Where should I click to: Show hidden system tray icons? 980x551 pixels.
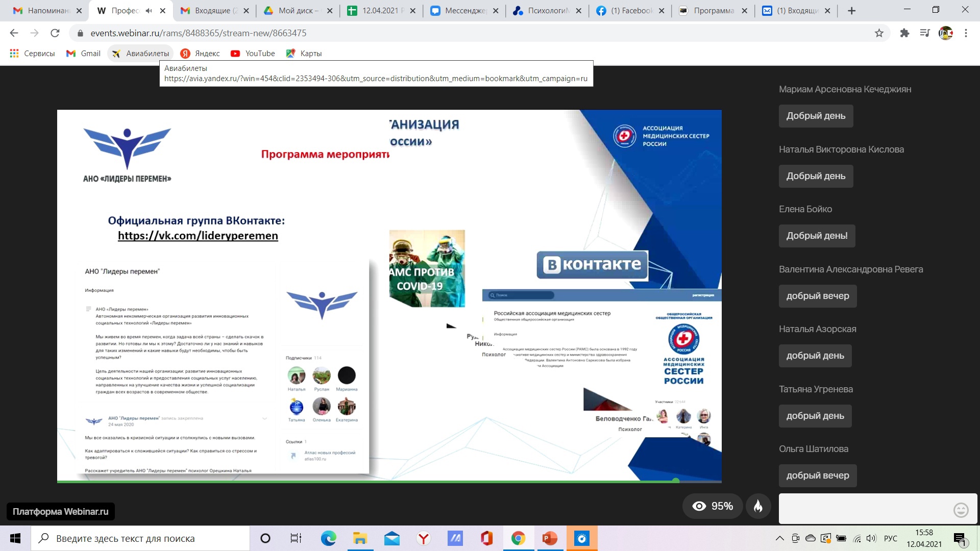(779, 538)
